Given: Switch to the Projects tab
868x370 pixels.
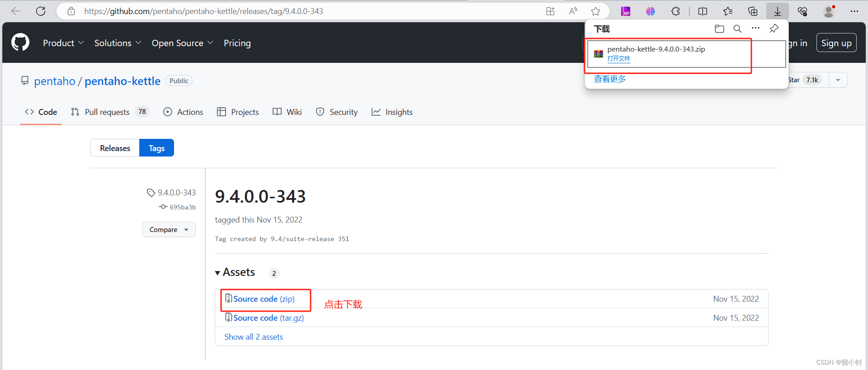Looking at the screenshot, I should (238, 112).
